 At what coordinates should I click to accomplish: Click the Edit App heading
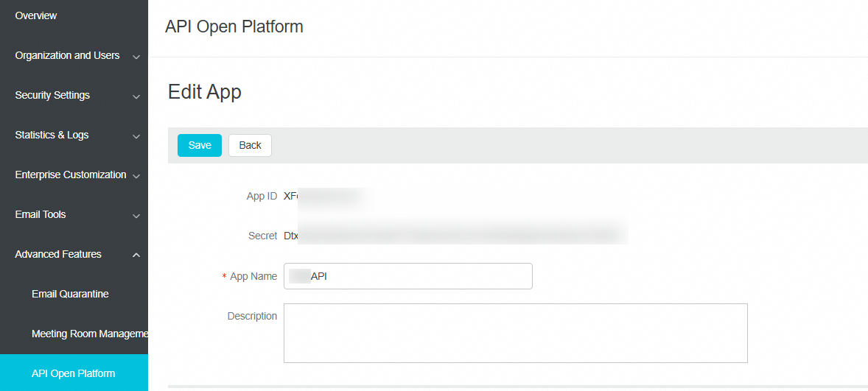[x=204, y=92]
